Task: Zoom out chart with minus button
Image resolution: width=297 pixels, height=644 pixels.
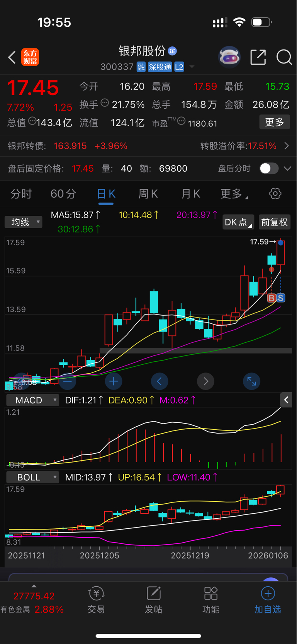Action: tap(67, 381)
